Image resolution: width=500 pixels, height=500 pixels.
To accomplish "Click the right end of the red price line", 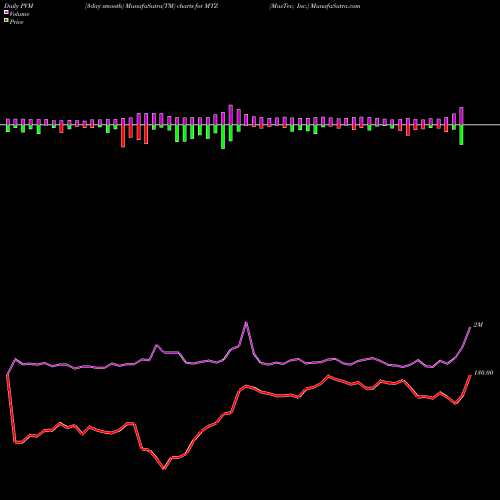I will (470, 376).
